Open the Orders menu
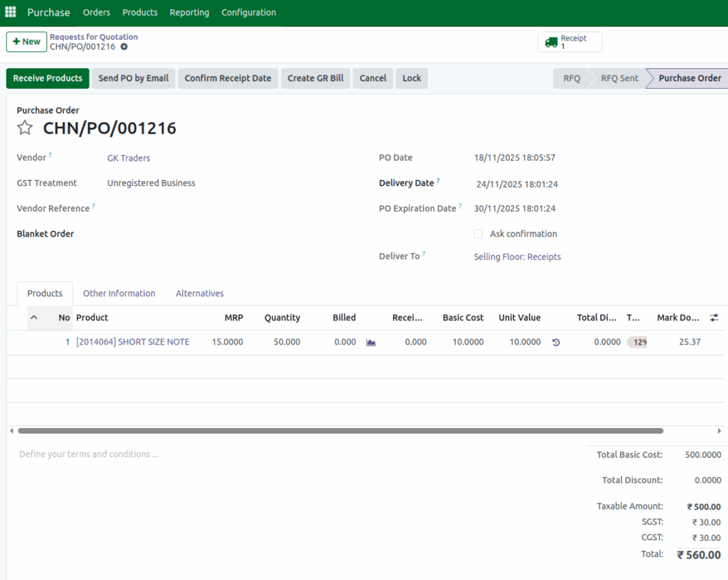728x580 pixels. 96,12
